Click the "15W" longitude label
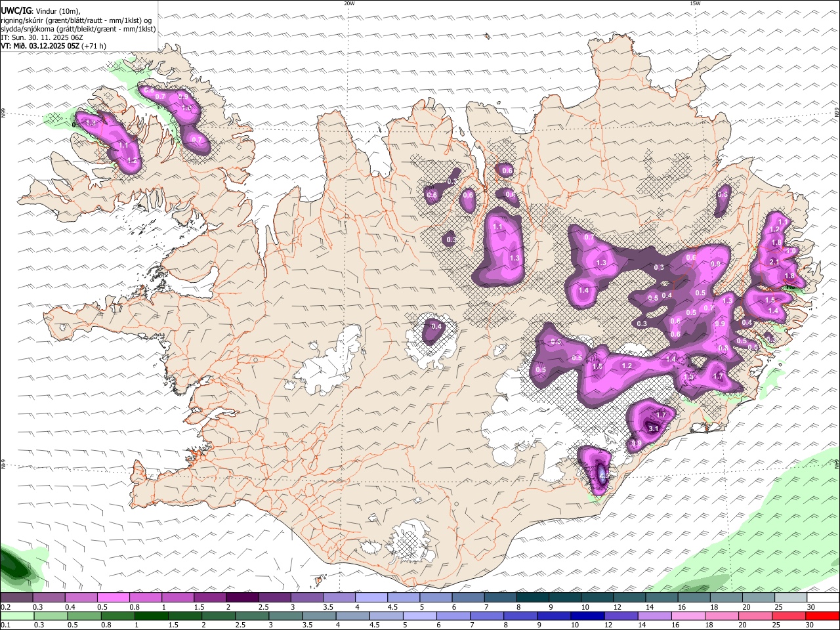 click(x=695, y=3)
